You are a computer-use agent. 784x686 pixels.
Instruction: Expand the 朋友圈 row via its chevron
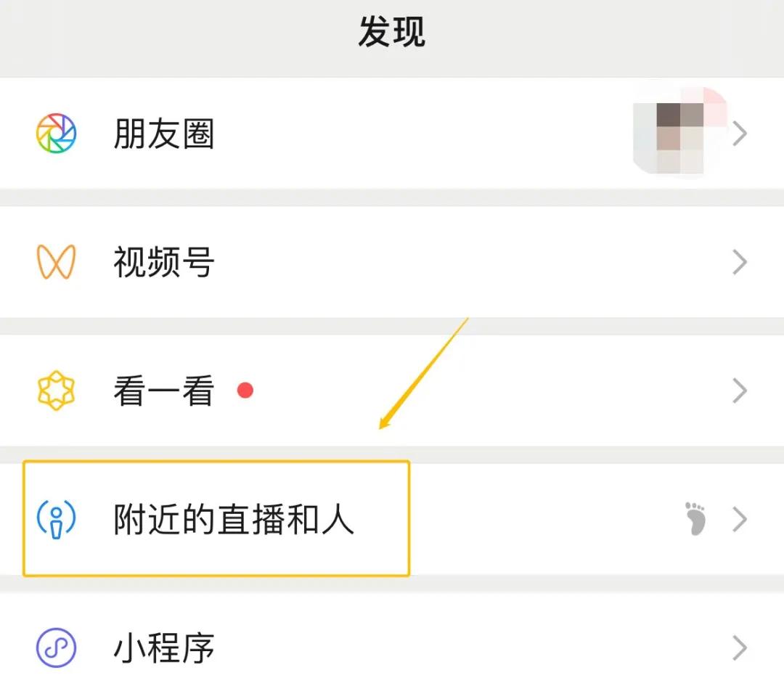(740, 134)
